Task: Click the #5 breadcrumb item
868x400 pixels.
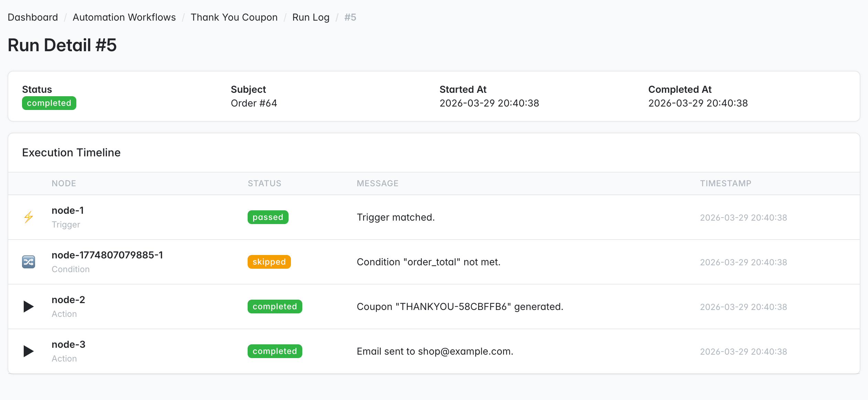Action: (x=350, y=17)
